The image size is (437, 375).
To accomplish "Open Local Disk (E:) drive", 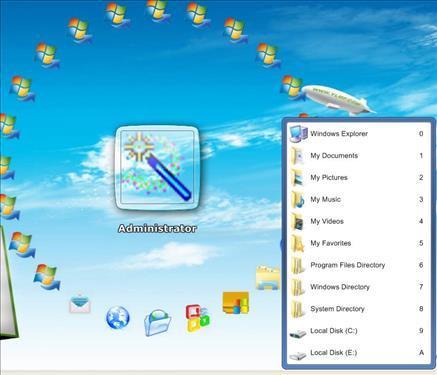I will 357,353.
